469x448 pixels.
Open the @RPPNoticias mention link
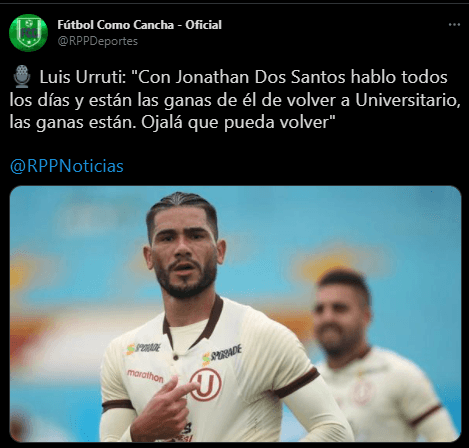pyautogui.click(x=67, y=166)
